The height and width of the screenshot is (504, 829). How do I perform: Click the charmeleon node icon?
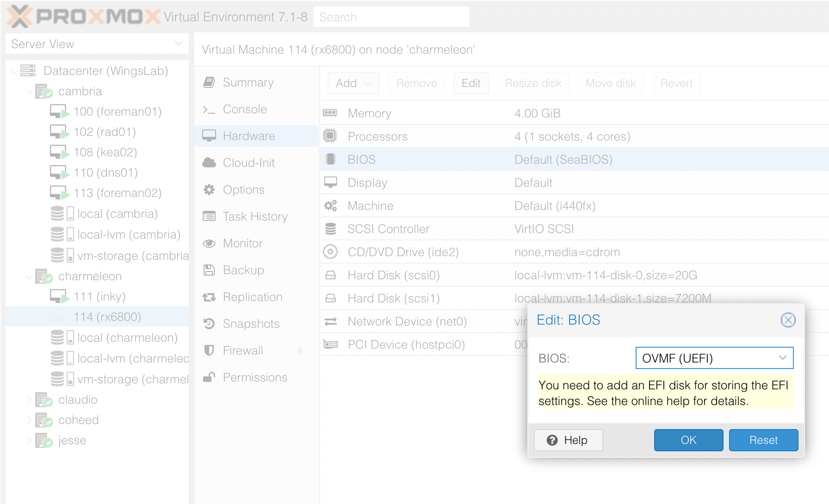coord(44,276)
